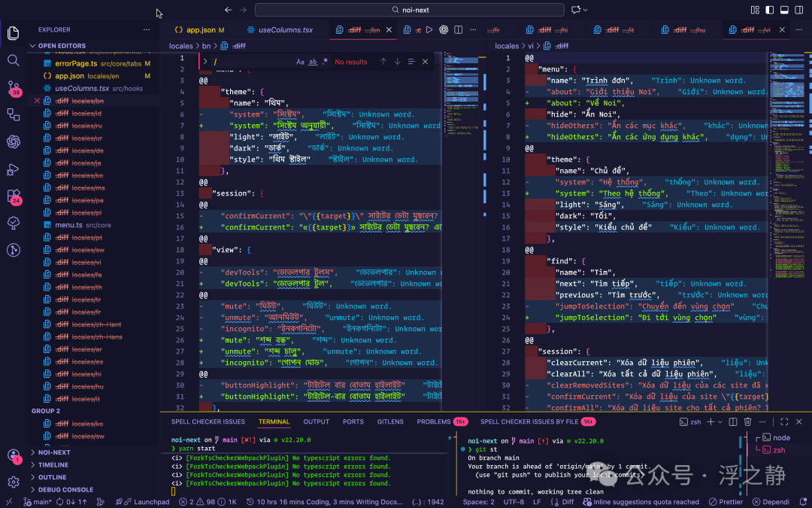This screenshot has width=812, height=508.
Task: Open the Accounts icon in activity bar
Action: pyautogui.click(x=14, y=455)
